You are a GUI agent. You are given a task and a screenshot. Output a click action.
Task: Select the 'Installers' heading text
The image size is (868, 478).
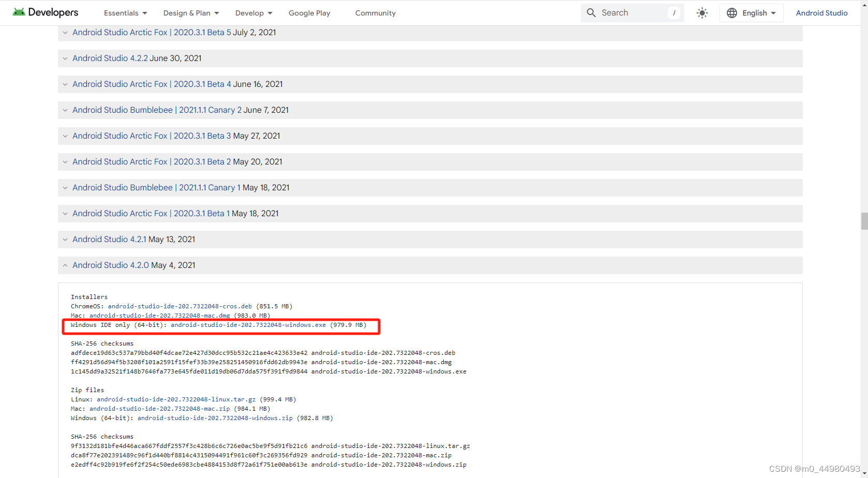(x=89, y=297)
